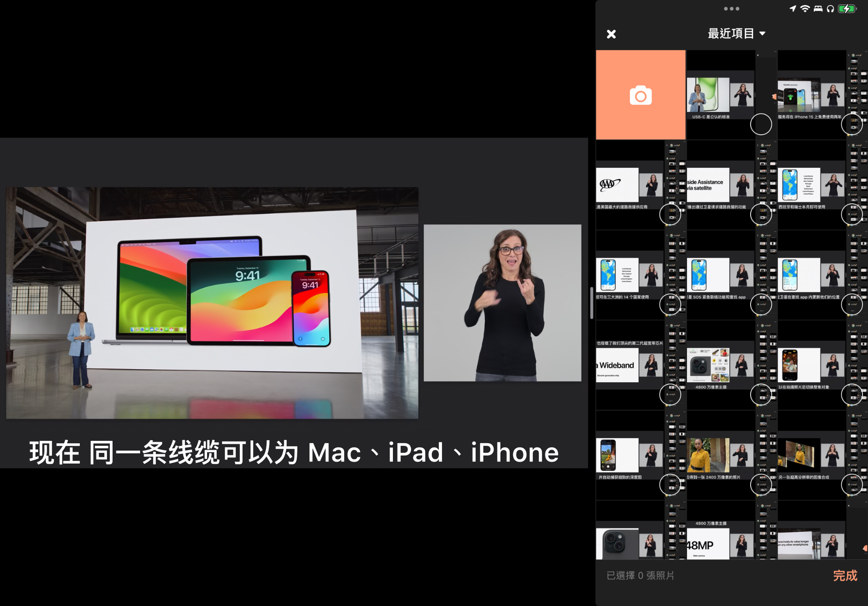This screenshot has width=868, height=606.
Task: Select the USB-C 是公认的标准 photo circle
Action: [x=761, y=124]
